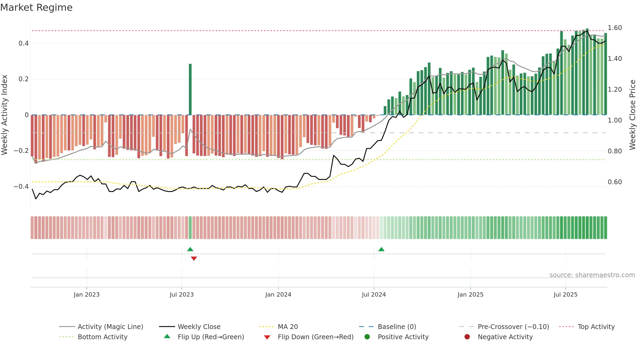Click the Jan 2024 x-axis label

(x=278, y=294)
